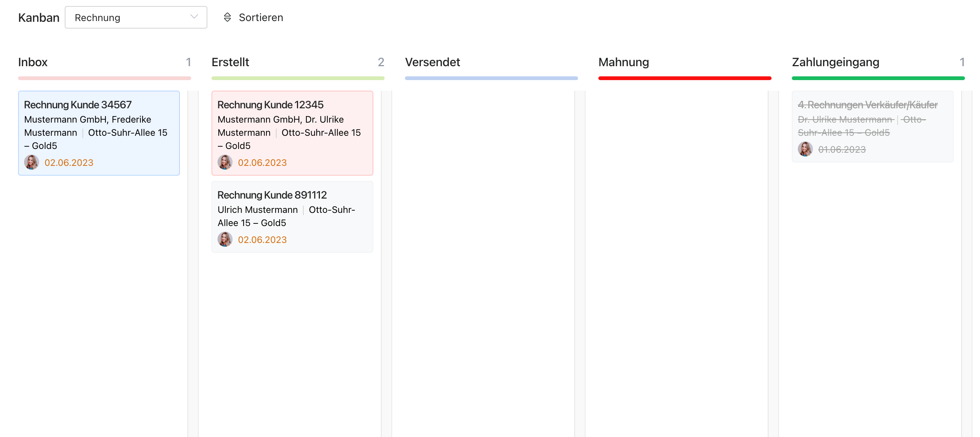Select the Erstellt column header
Screen dimensions: 980x437
point(230,62)
